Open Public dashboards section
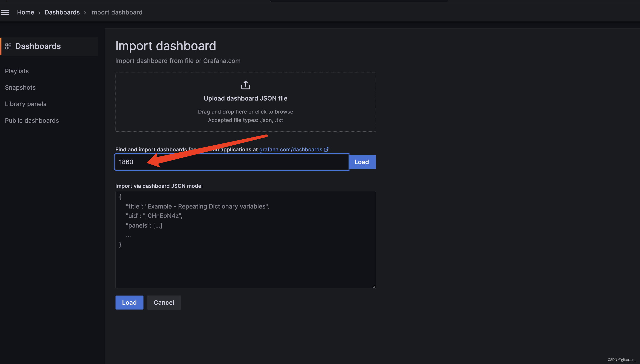The image size is (640, 364). [x=32, y=121]
